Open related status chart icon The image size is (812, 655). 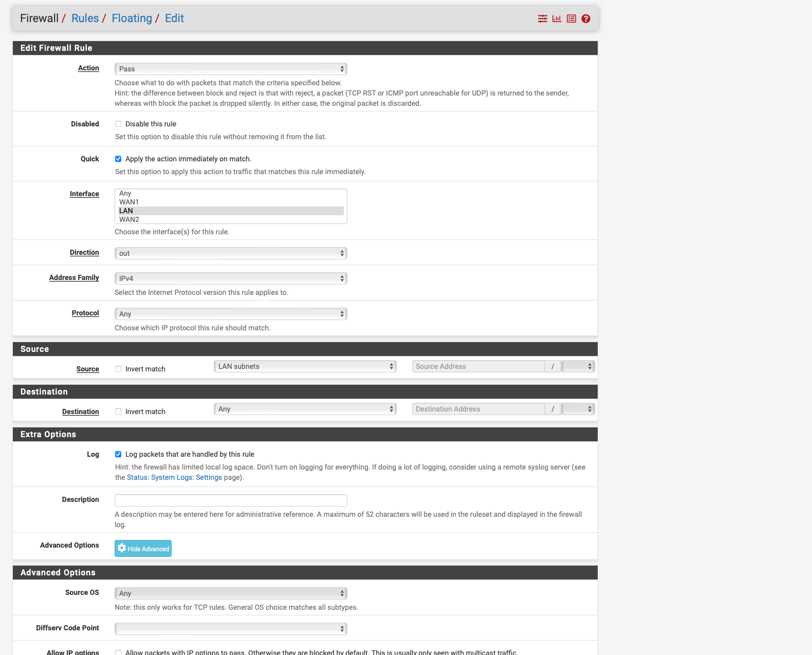pyautogui.click(x=557, y=18)
